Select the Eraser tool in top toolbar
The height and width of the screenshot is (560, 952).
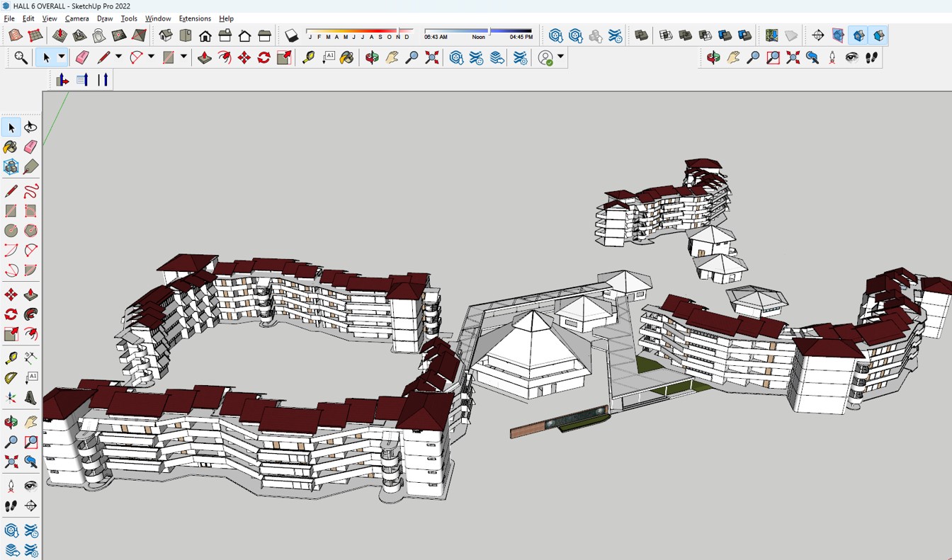[82, 57]
